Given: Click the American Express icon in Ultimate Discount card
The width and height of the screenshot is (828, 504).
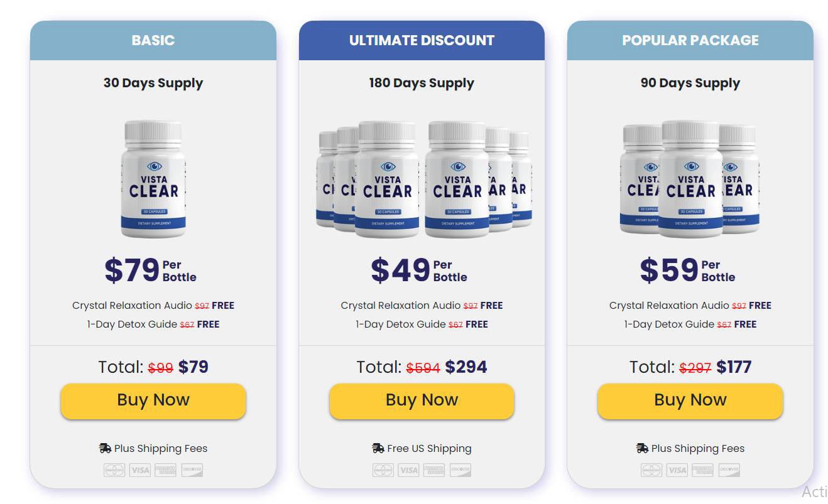Looking at the screenshot, I should pyautogui.click(x=434, y=470).
